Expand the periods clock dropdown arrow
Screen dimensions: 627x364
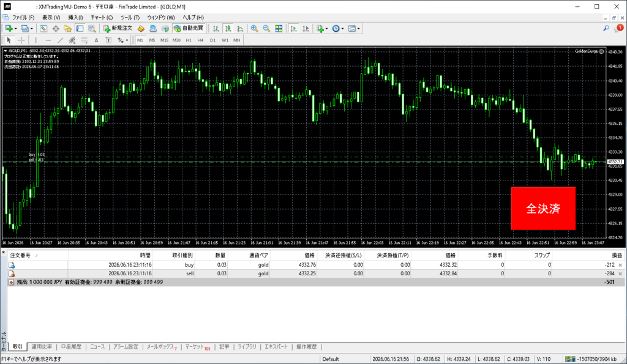pos(342,29)
